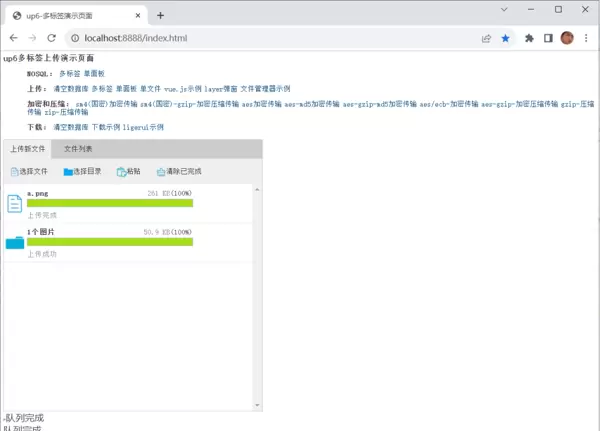Click the blue folder icon beside 1个图片
Image resolution: width=600 pixels, height=431 pixels.
pos(15,242)
